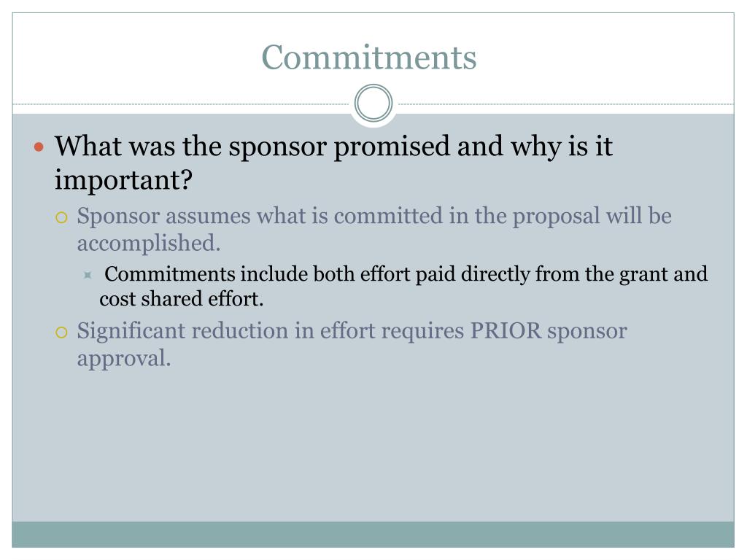Click the hollow yellow bullet before 'Sponsor assumes'
Screen dimensions: 747x560
click(61, 218)
